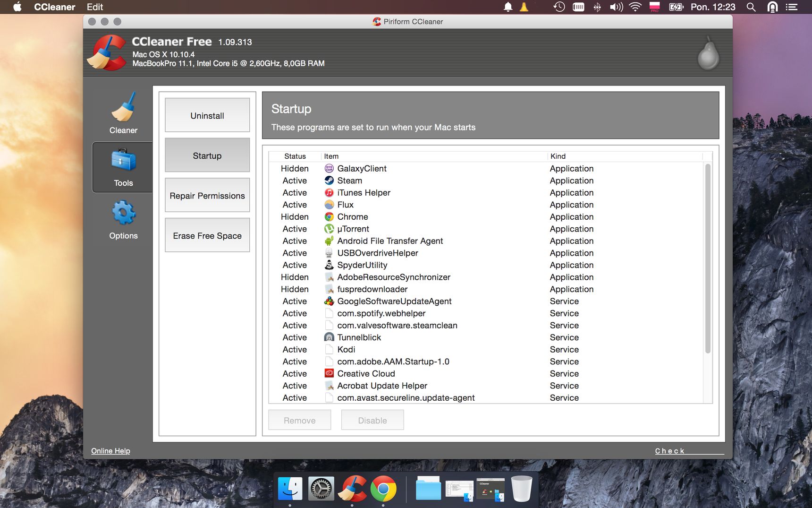This screenshot has height=508, width=812.
Task: Open the Edit menu
Action: pos(95,7)
